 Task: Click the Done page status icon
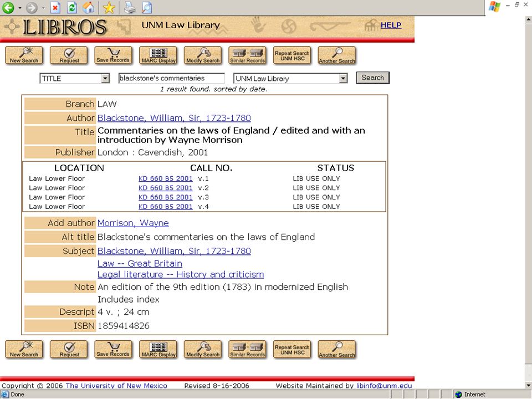5,394
